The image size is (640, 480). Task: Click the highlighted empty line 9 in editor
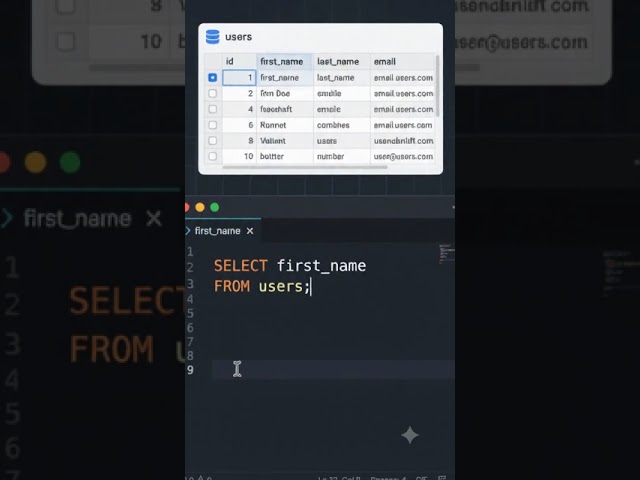(x=333, y=370)
